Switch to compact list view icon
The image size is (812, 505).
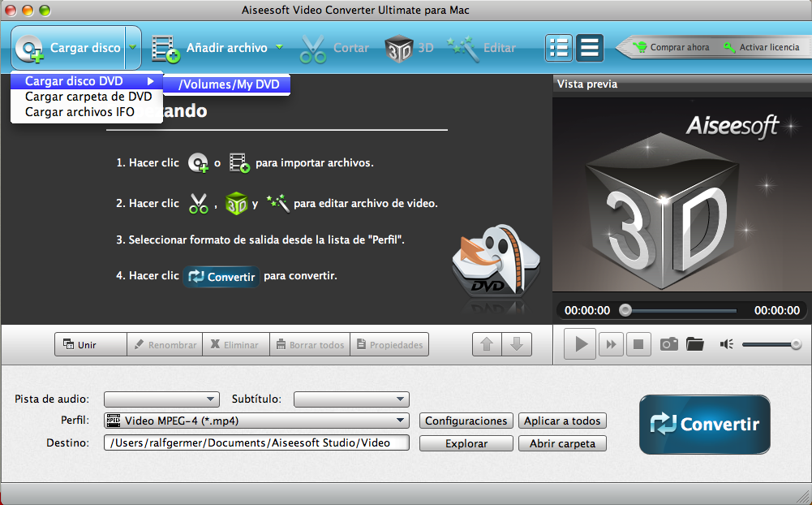click(589, 48)
